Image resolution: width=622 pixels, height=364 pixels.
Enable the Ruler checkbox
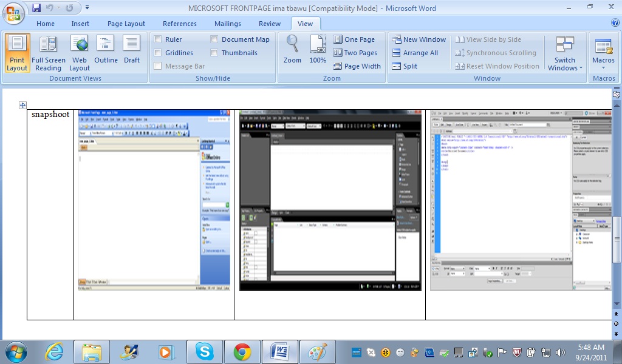point(158,39)
